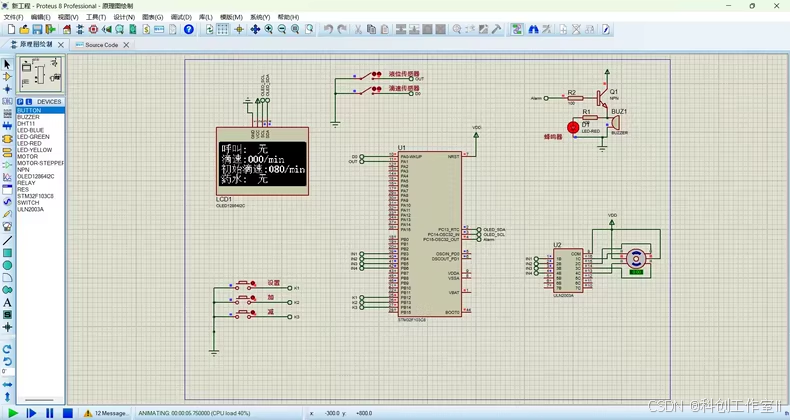Select the 2D box drawing tool
This screenshot has height=420, width=790.
coord(7,253)
